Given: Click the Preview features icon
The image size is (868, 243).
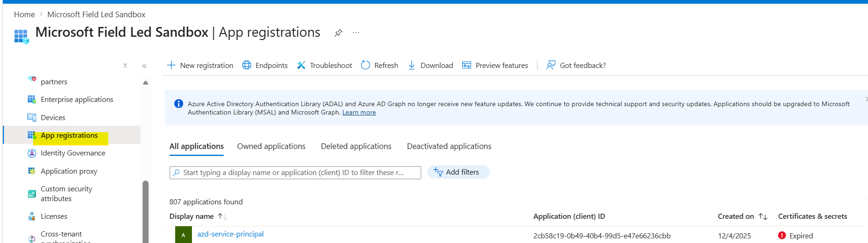Looking at the screenshot, I should click(x=466, y=65).
